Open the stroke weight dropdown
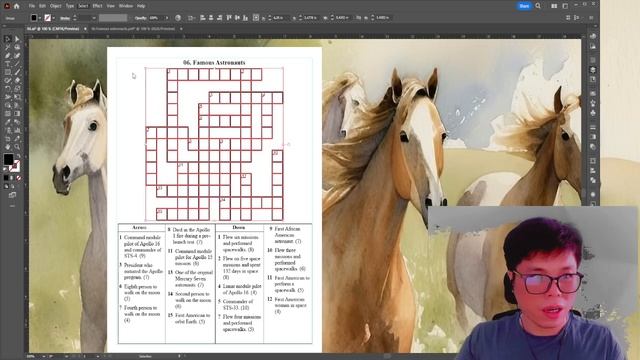The height and width of the screenshot is (360, 640). tap(94, 18)
